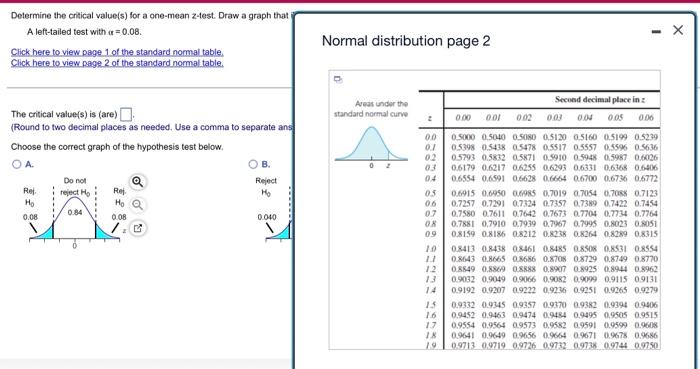
Task: Click table value 0.8413
Action: (x=463, y=249)
